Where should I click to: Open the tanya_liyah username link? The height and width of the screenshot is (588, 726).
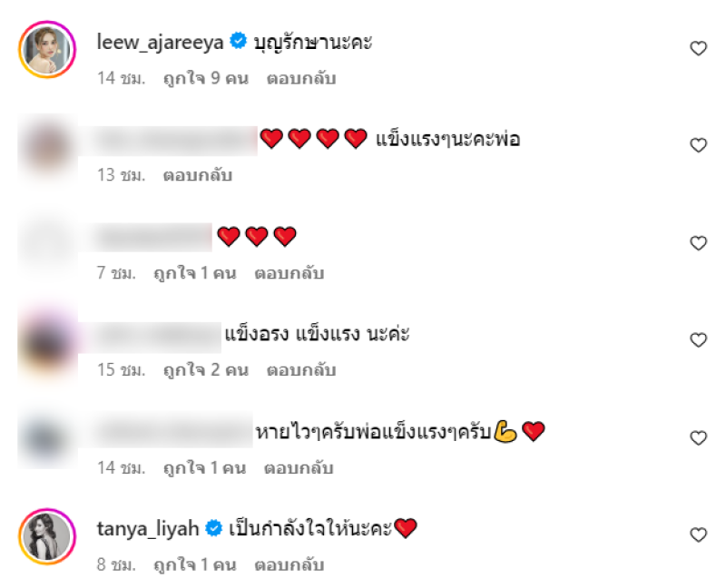pos(148,529)
